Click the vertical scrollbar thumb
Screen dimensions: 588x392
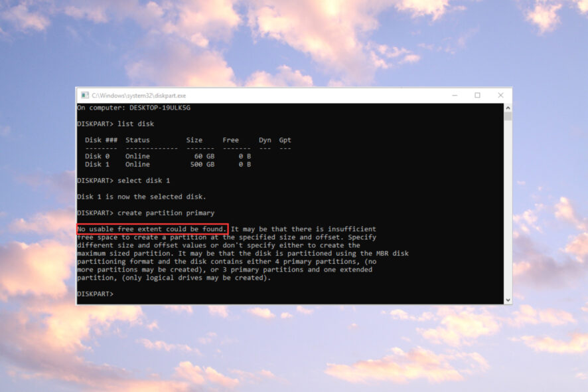[x=508, y=116]
